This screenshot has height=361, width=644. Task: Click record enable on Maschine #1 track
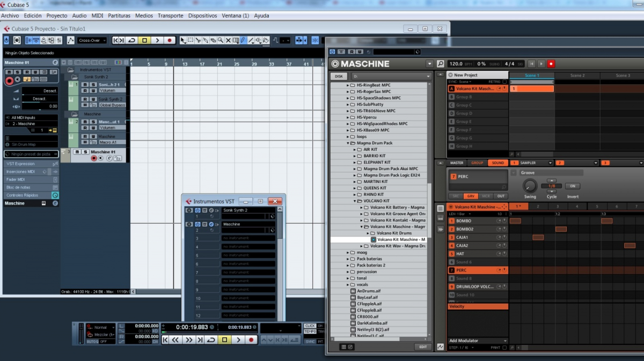tap(94, 158)
